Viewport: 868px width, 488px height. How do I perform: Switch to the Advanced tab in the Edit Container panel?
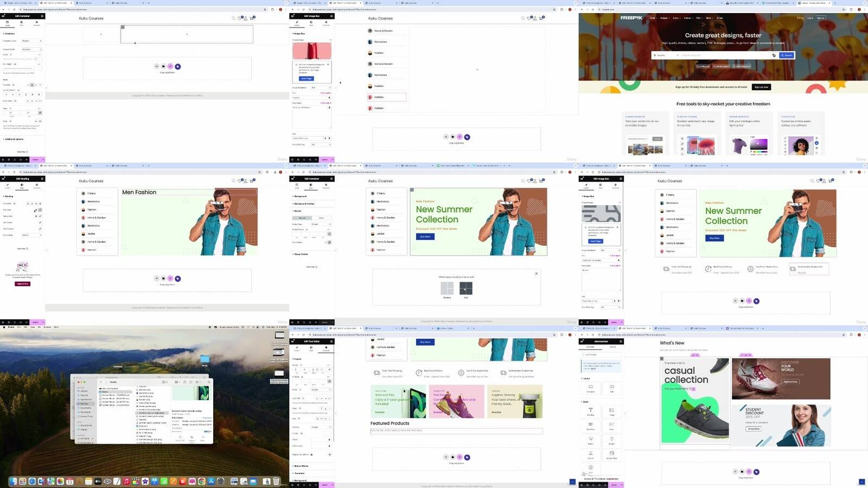tap(36, 23)
